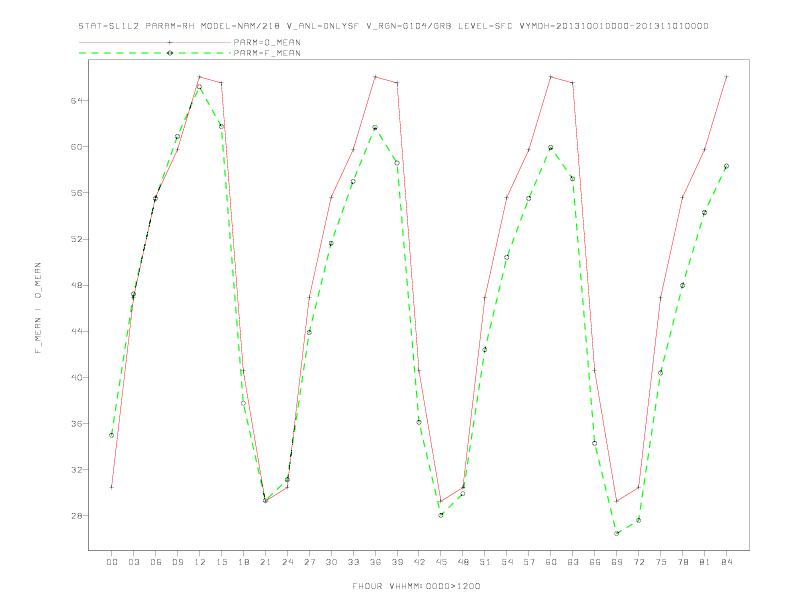Image resolution: width=792 pixels, height=612 pixels.
Task: Click forecast hour 24 on the horizontal axis
Action: pos(287,562)
